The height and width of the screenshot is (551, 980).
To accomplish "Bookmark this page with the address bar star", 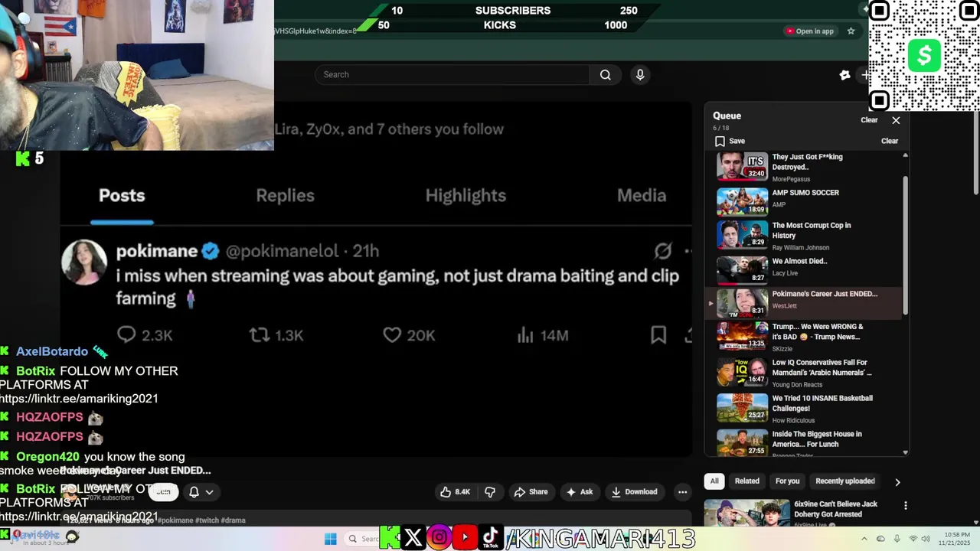I will point(851,31).
